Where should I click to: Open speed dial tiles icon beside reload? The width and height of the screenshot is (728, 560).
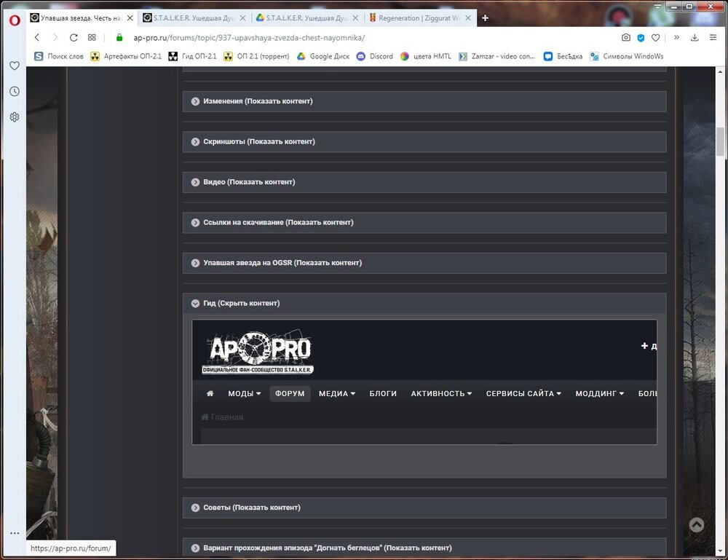92,37
